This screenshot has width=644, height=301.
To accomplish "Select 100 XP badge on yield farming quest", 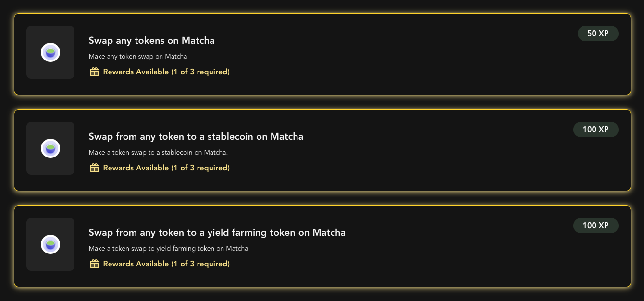I will (596, 226).
